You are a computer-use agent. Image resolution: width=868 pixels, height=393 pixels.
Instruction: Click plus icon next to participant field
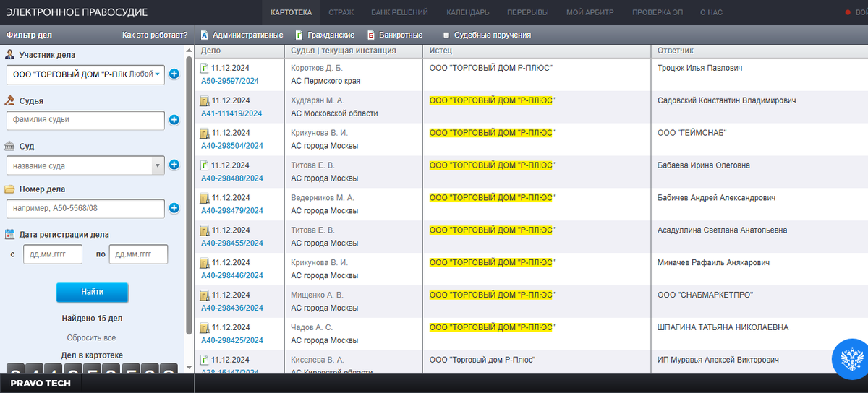tap(174, 74)
